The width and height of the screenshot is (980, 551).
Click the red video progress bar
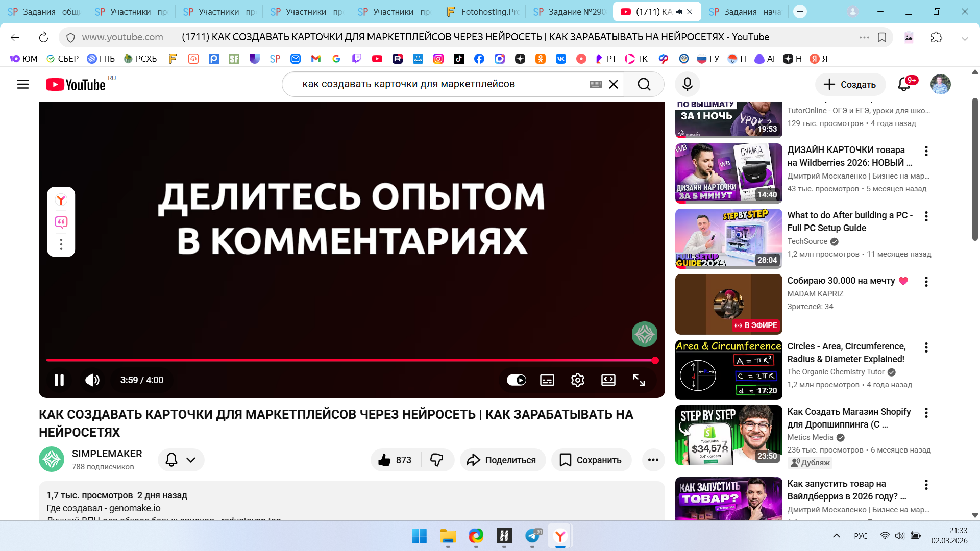pyautogui.click(x=350, y=360)
